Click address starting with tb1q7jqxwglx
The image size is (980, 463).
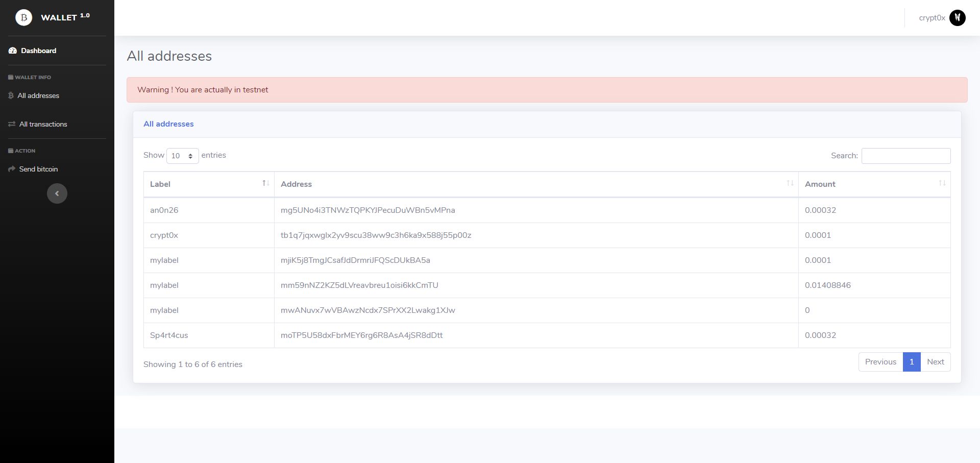pos(376,235)
